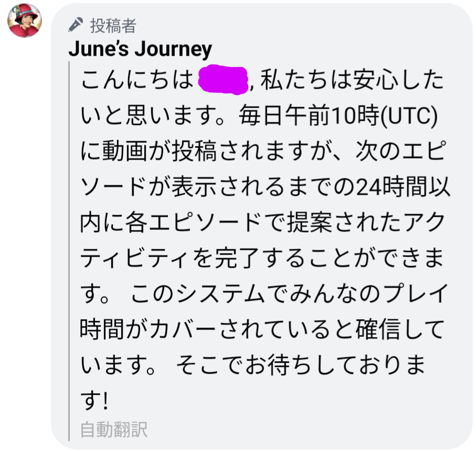476x451 pixels.
Task: Open June's Journey profile avatar
Action: point(25,20)
